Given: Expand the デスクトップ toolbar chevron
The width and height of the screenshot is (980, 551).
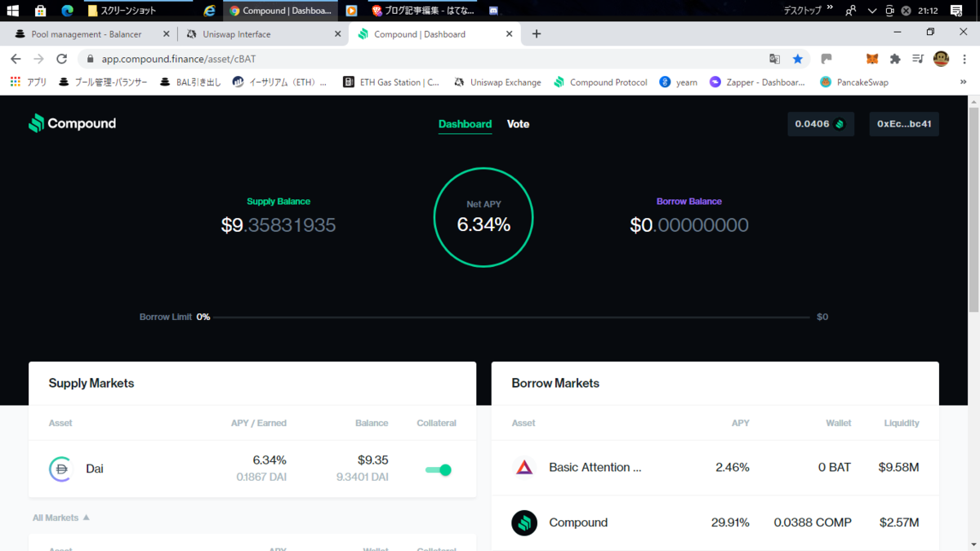Looking at the screenshot, I should pos(830,8).
